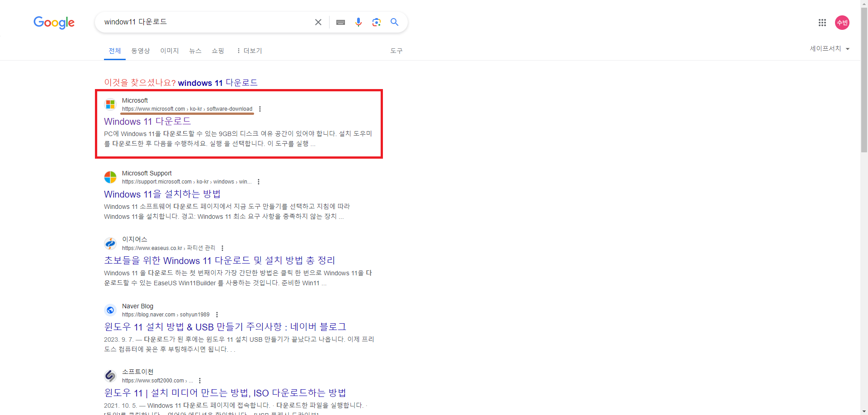Open options menu for Microsoft software-download result
The image size is (868, 415).
click(260, 109)
